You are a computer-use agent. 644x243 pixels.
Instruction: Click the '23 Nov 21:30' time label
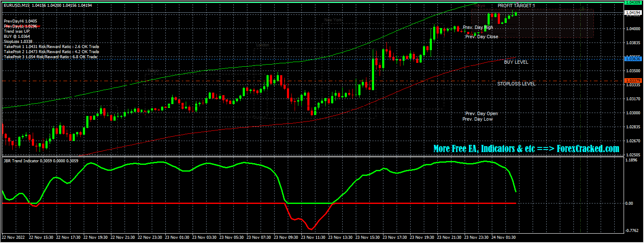(x=449, y=237)
